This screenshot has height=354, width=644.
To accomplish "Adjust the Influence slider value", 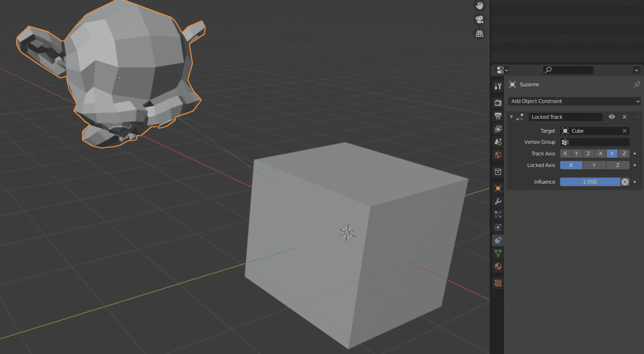I will (x=590, y=181).
